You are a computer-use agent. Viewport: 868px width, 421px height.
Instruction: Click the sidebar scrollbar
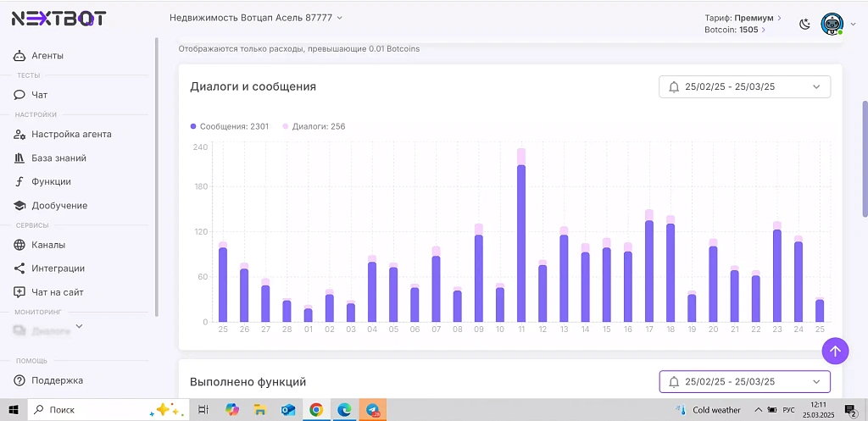point(157,177)
